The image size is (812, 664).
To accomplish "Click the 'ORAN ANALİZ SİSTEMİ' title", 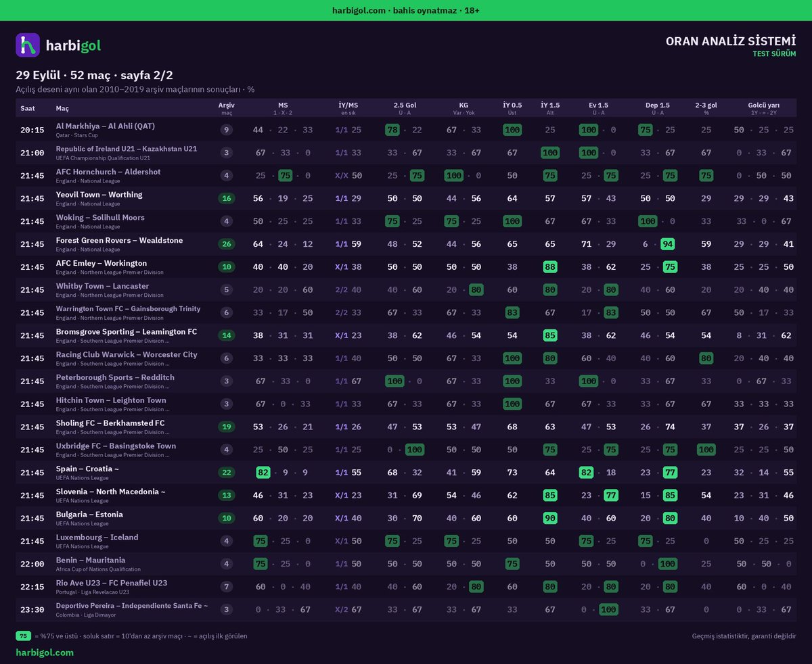I will click(x=731, y=41).
